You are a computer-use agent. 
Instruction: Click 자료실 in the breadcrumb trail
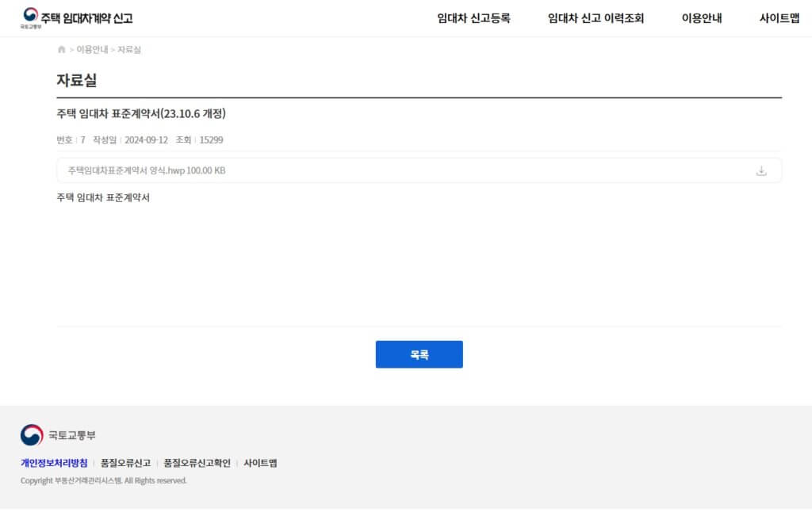(x=129, y=50)
